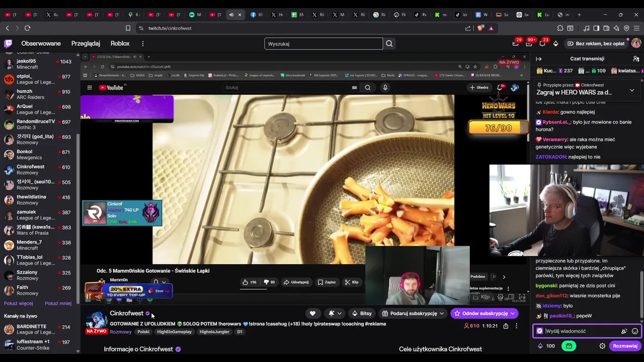644x362 pixels.
Task: Open the Obserwowane tab
Action: pos(41,44)
